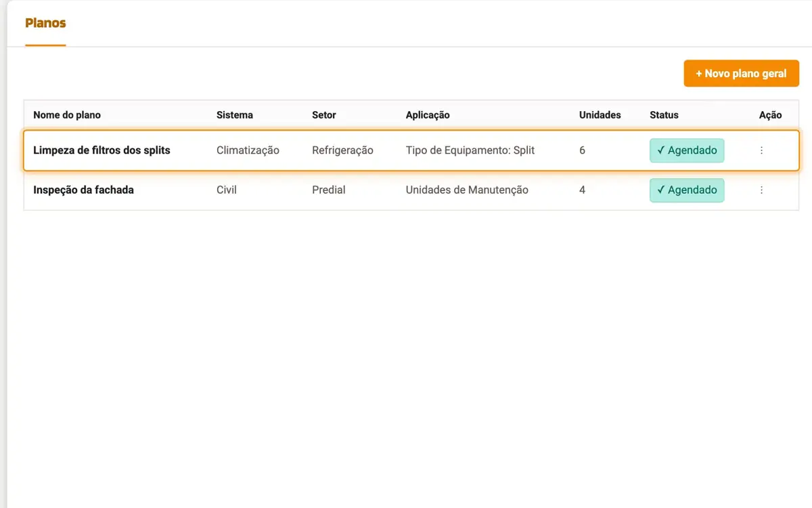This screenshot has width=812, height=508.
Task: Click the Unidades de Manutenção cell
Action: tap(467, 190)
